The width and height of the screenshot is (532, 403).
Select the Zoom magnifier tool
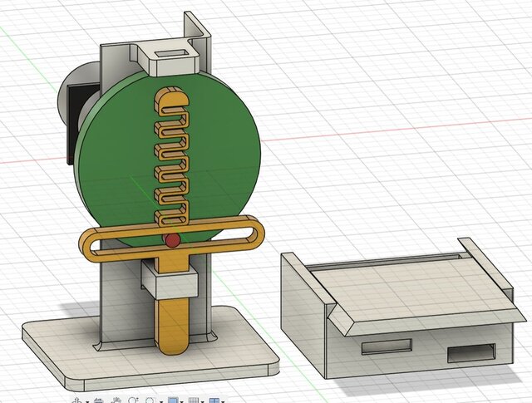tap(132, 401)
